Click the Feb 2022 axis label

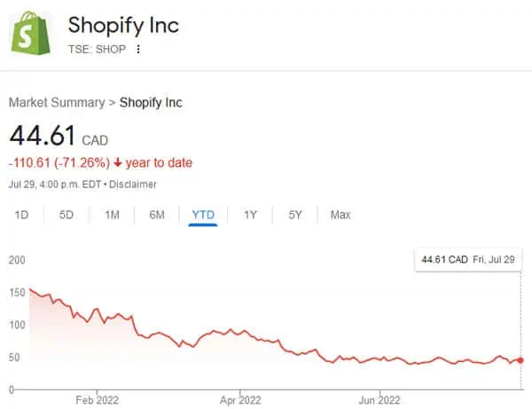point(97,399)
